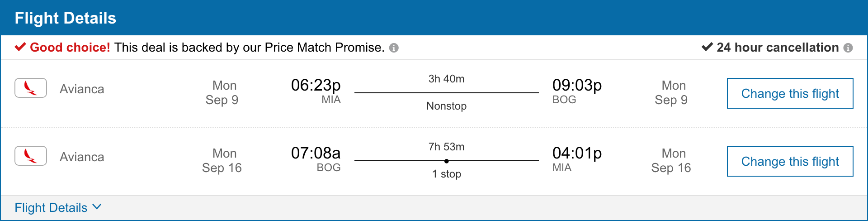Screen dimensions: 868x221
Task: Click the '24 hour cancellation' text
Action: coord(778,48)
